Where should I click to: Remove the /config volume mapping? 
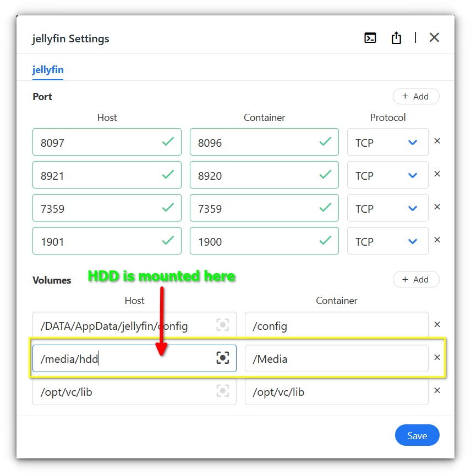437,324
